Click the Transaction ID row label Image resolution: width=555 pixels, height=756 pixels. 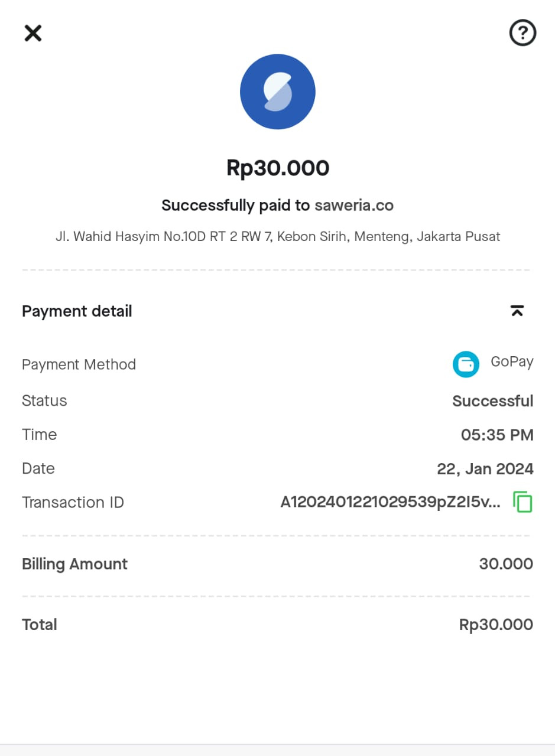(73, 503)
